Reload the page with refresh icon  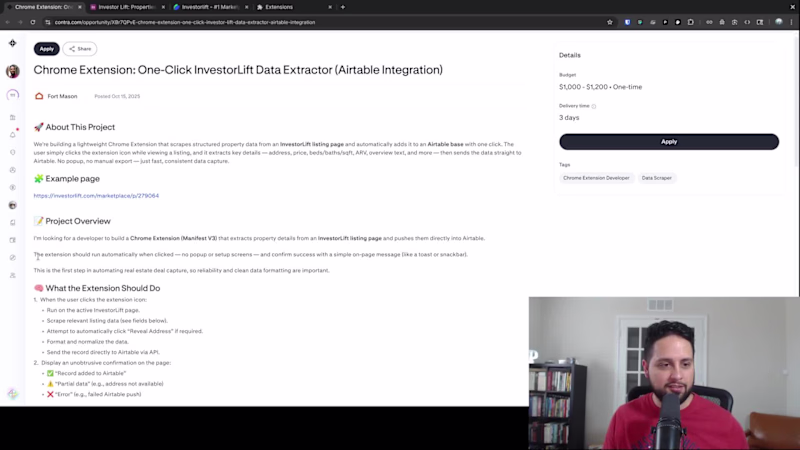point(33,22)
